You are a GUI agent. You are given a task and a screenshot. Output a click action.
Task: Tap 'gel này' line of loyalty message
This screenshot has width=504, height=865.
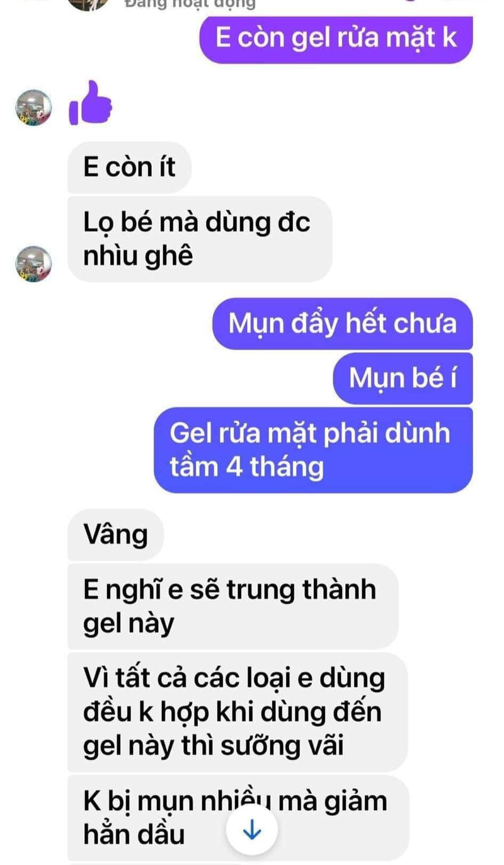[x=129, y=624]
